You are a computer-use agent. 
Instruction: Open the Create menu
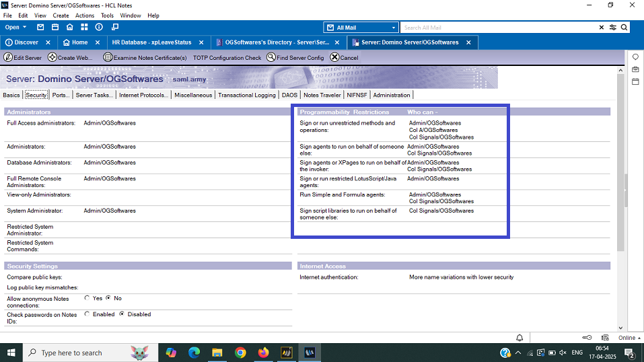pos(61,15)
